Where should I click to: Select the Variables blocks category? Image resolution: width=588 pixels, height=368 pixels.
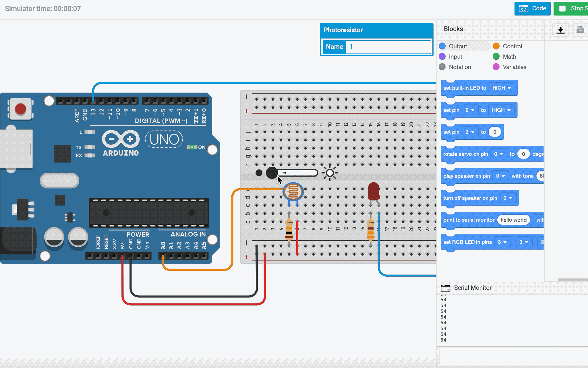pyautogui.click(x=514, y=67)
